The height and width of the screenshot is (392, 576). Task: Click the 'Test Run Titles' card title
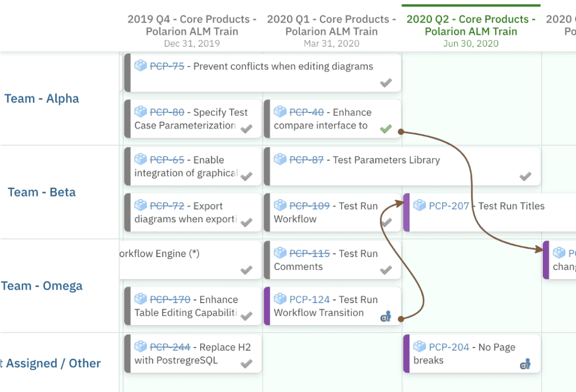tap(511, 206)
